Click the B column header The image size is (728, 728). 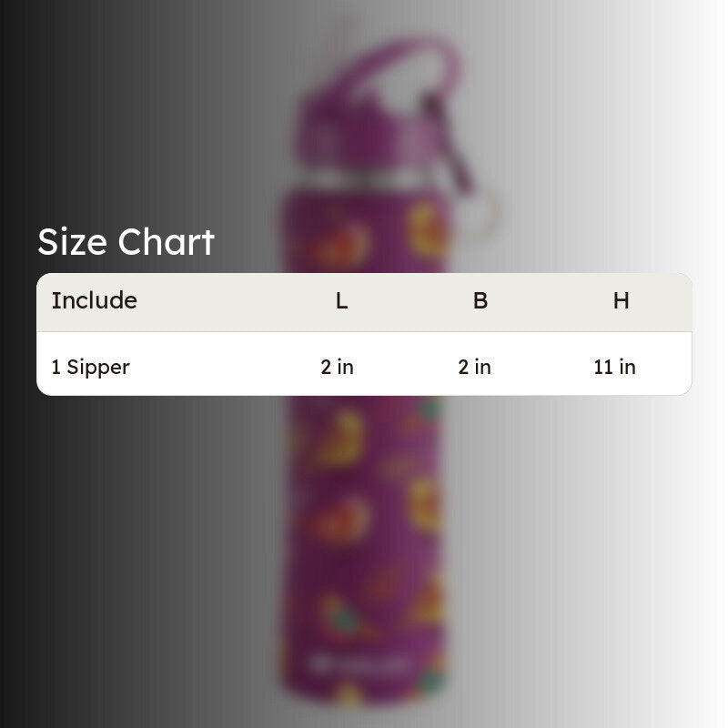pyautogui.click(x=480, y=301)
